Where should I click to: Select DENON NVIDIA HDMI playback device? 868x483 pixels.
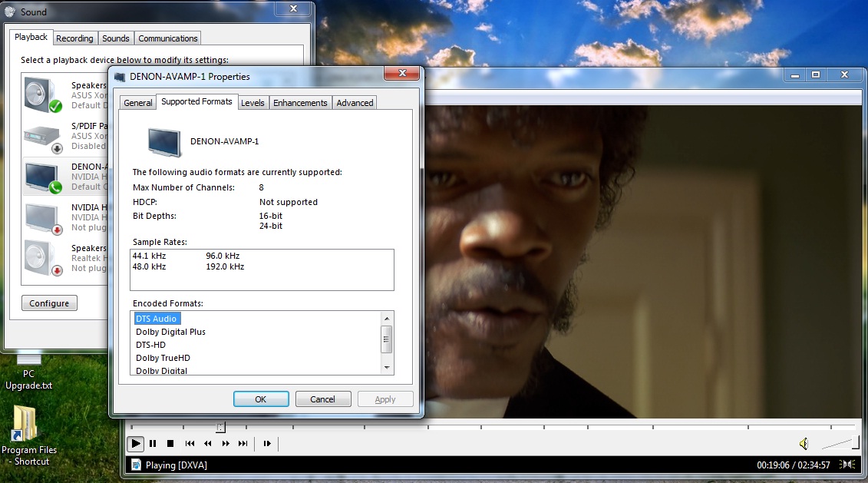[x=65, y=177]
